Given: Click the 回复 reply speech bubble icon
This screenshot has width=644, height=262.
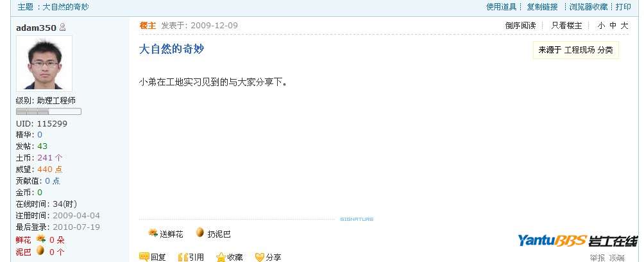Looking at the screenshot, I should pos(144,257).
